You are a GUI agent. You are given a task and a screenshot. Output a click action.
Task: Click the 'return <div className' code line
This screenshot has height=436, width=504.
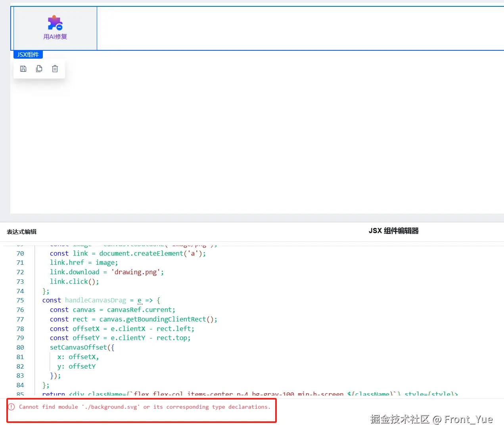click(250, 394)
